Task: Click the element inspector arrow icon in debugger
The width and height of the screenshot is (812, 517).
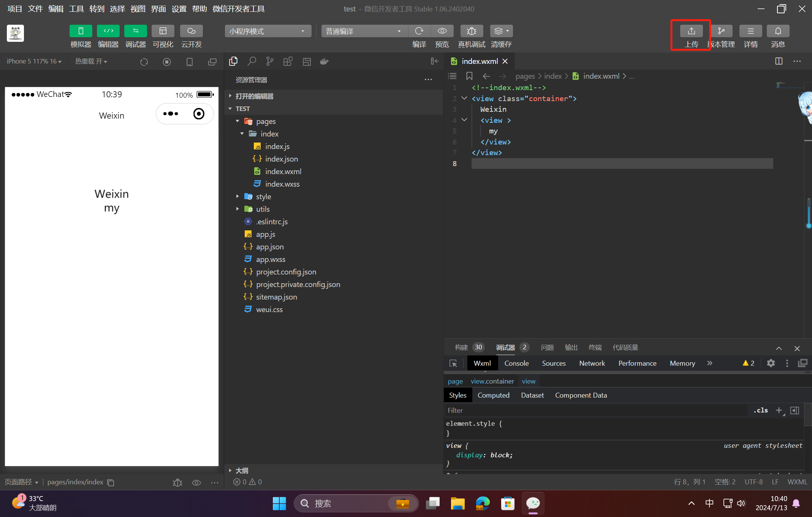Action: click(x=453, y=363)
